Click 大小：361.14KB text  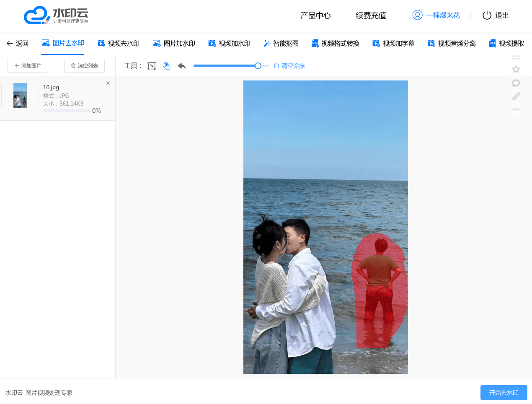(x=63, y=104)
